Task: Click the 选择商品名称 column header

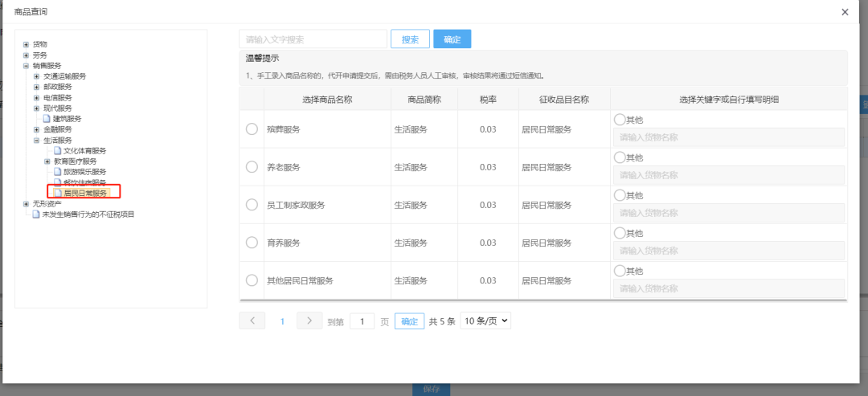Action: (327, 100)
